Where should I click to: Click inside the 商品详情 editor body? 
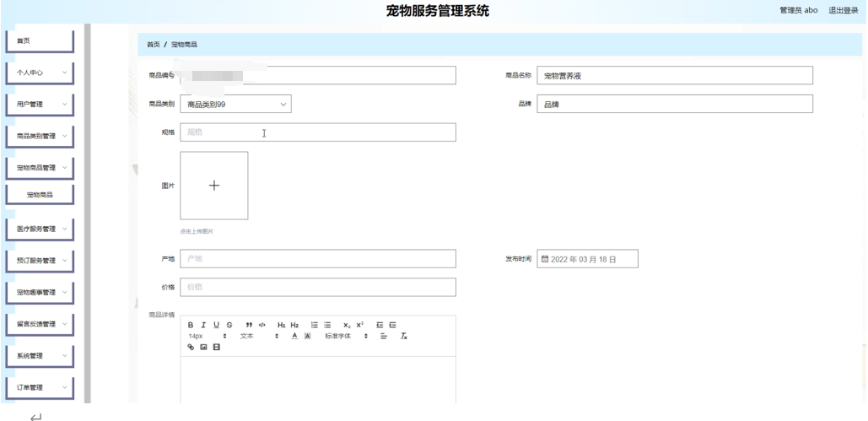coord(318,380)
